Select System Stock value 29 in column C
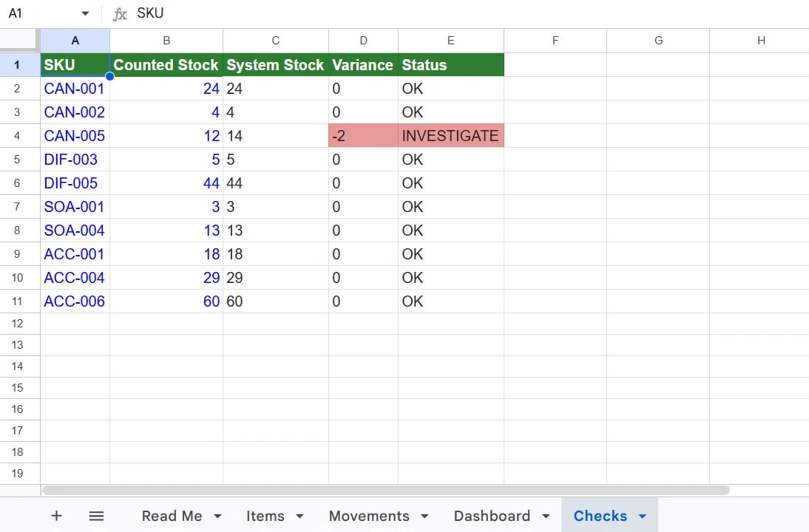Image resolution: width=809 pixels, height=532 pixels. (x=276, y=277)
